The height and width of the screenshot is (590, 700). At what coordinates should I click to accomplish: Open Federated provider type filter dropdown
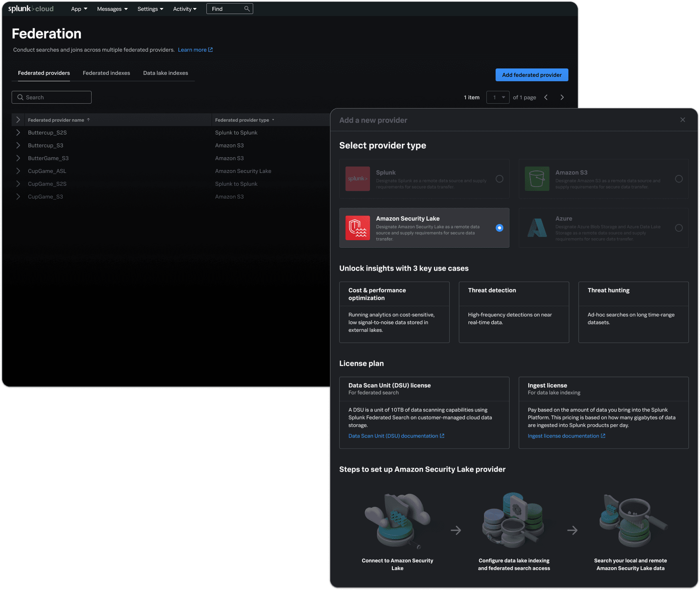pyautogui.click(x=273, y=120)
